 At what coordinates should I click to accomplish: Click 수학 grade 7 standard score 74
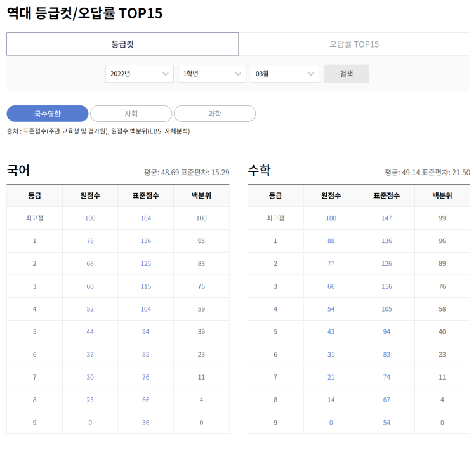click(387, 377)
